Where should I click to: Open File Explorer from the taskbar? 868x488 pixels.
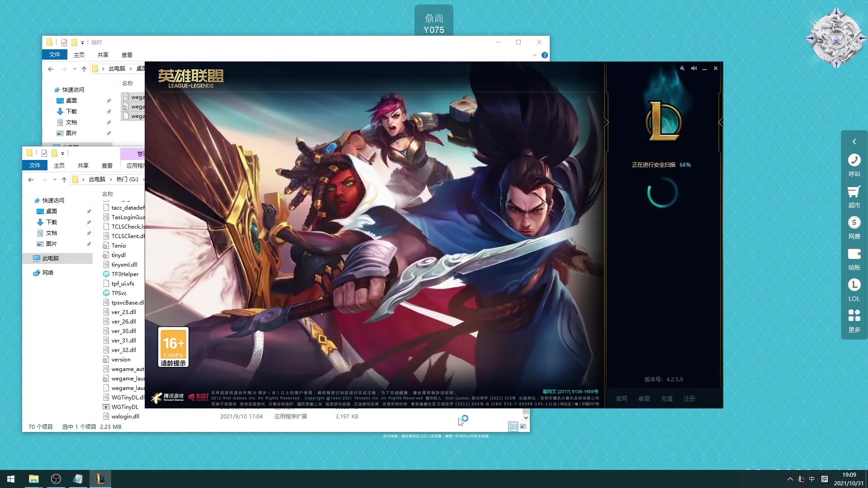click(33, 479)
